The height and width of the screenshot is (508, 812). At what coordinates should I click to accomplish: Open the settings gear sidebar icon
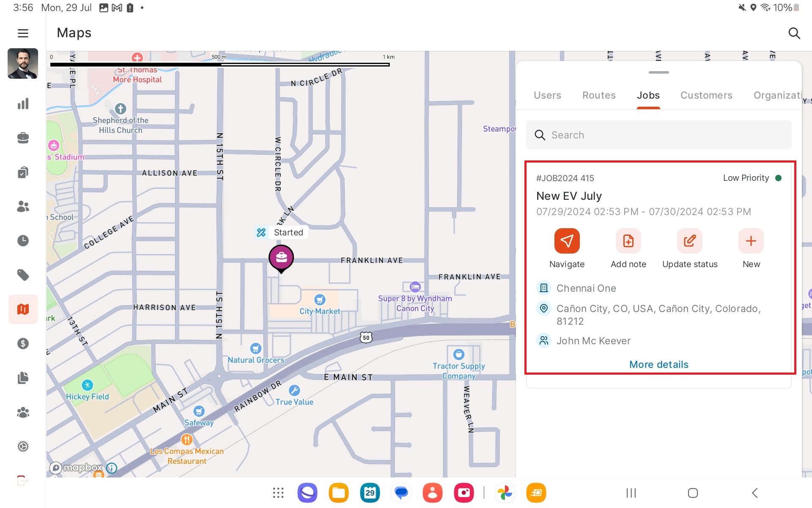pos(23,447)
